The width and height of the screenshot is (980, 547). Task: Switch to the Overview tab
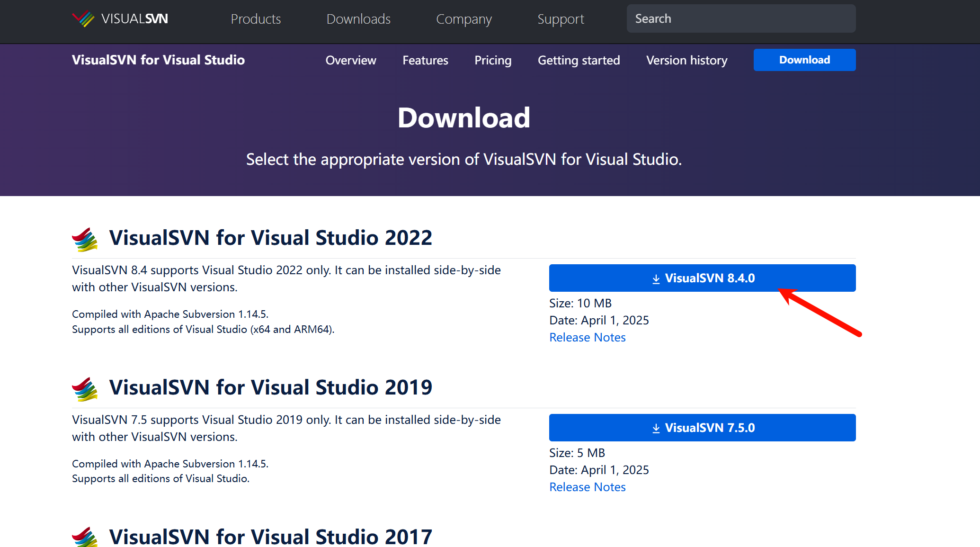tap(350, 60)
